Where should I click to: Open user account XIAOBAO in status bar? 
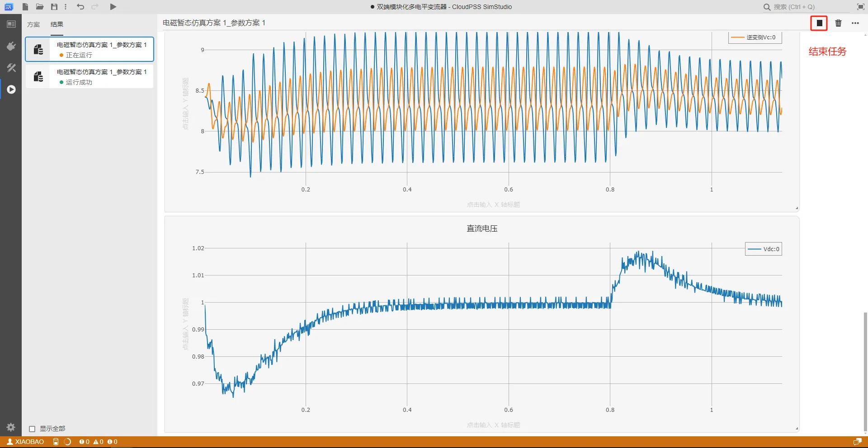(25, 442)
